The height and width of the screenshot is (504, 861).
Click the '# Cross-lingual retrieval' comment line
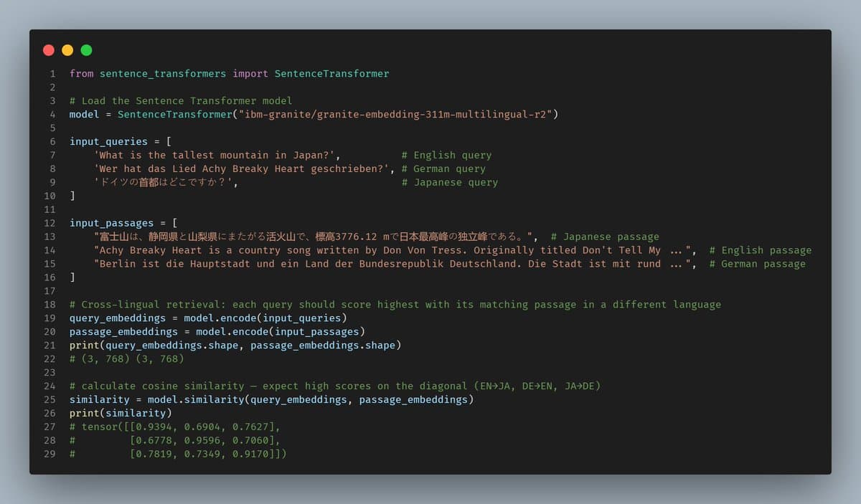(x=395, y=305)
